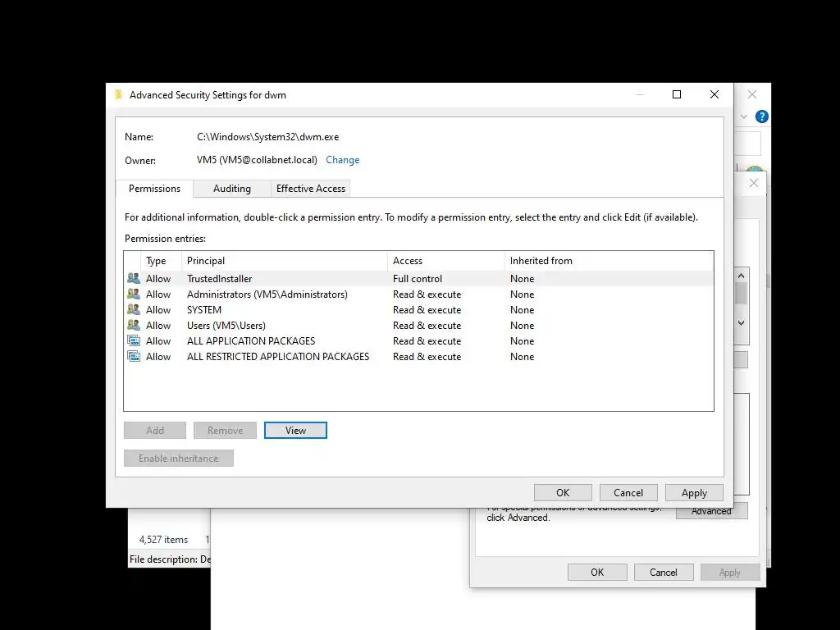The width and height of the screenshot is (840, 630).
Task: Click Read & execute cell for SYSTEM
Action: click(427, 309)
